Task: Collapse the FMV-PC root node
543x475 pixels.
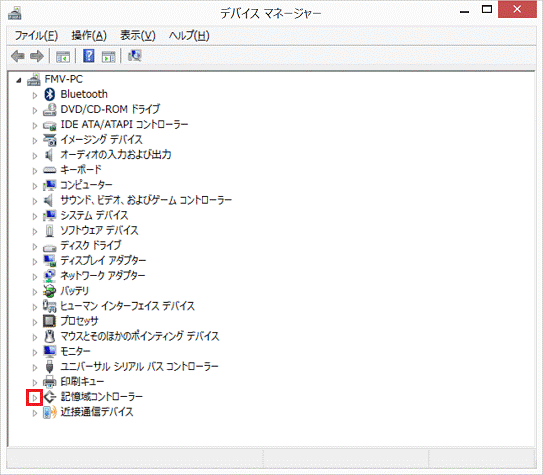Action: pos(19,81)
